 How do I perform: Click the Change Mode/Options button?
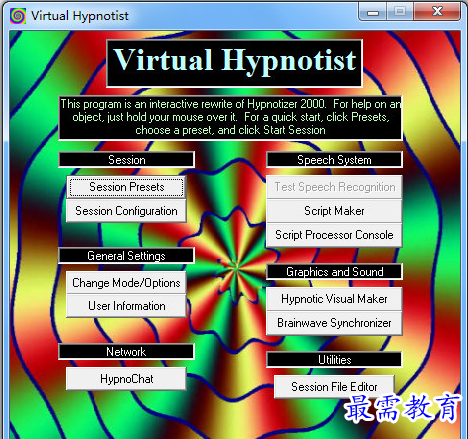(126, 283)
